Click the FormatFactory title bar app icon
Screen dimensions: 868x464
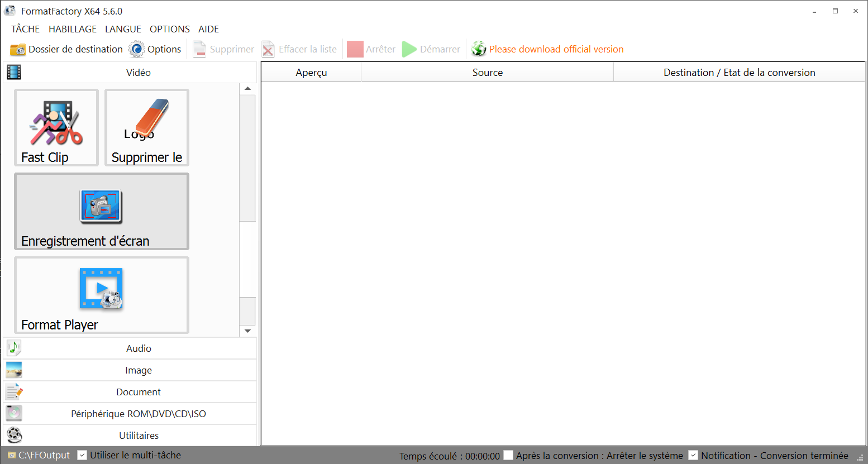pos(9,11)
